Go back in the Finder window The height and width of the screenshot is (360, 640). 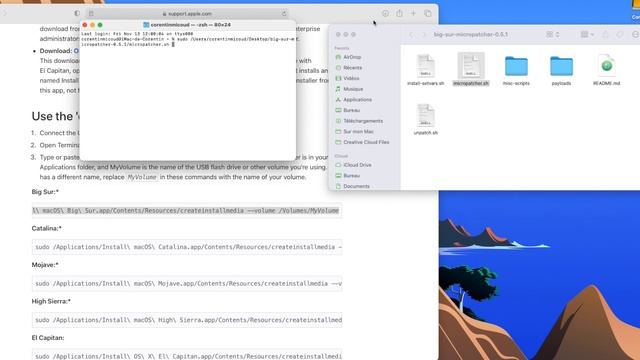coord(411,35)
